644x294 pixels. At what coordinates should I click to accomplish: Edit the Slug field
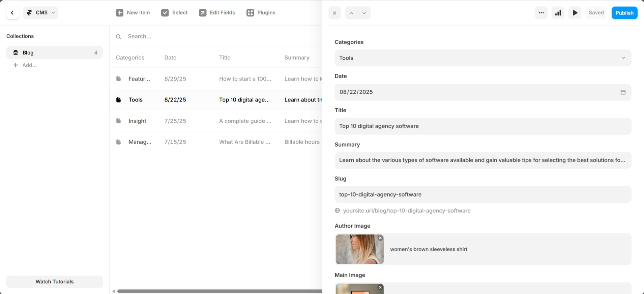[483, 195]
